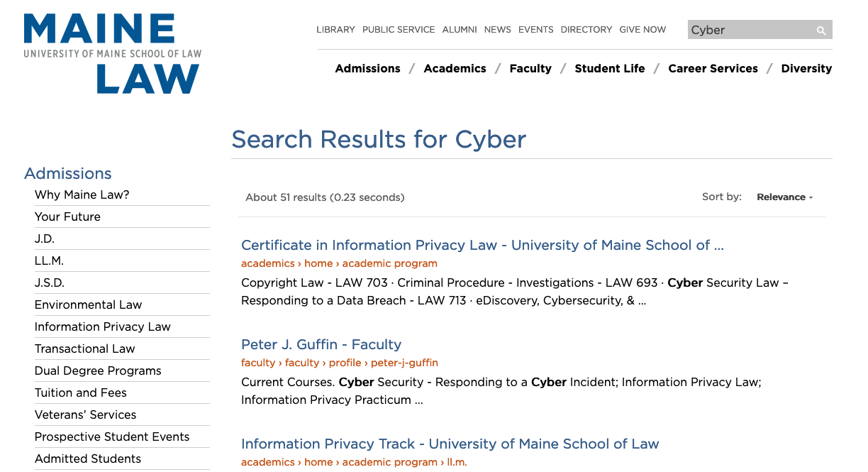Click the Copyright Law - LAW 703 snippet text

coord(515,292)
